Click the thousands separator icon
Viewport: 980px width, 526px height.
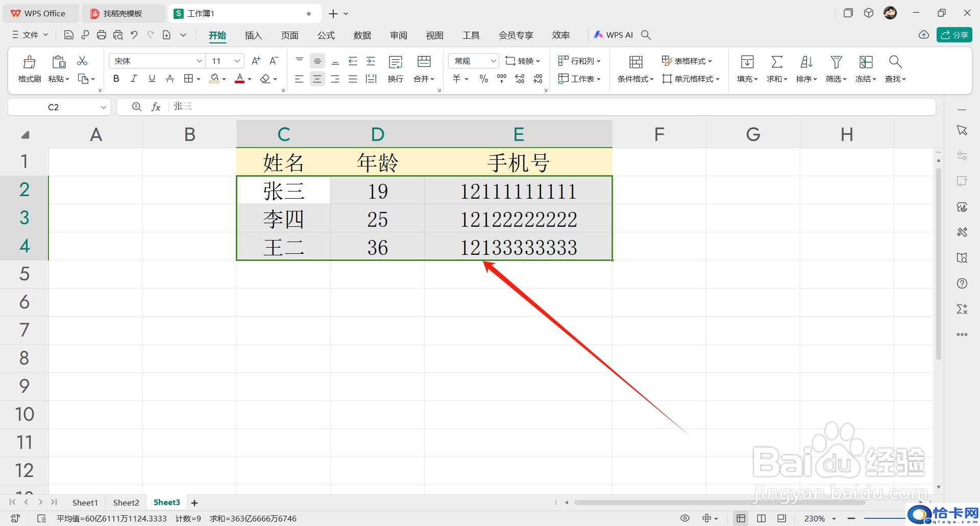[x=502, y=79]
